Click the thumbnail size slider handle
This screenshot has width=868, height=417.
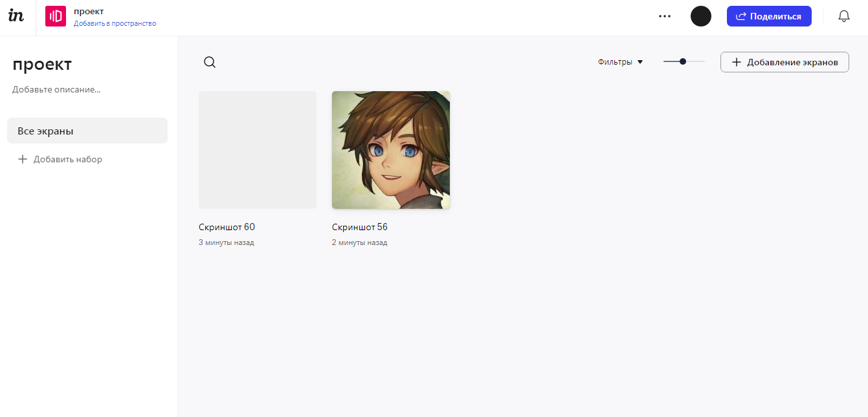pos(683,61)
